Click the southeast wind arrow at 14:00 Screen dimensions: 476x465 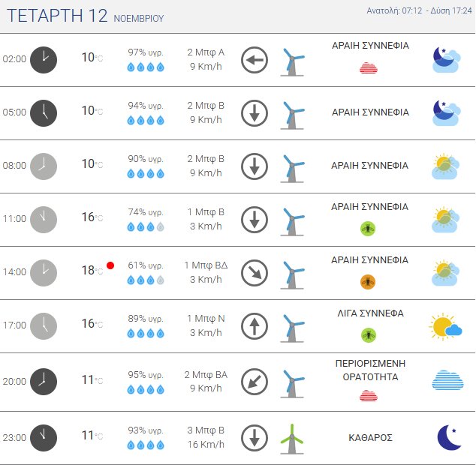(255, 273)
